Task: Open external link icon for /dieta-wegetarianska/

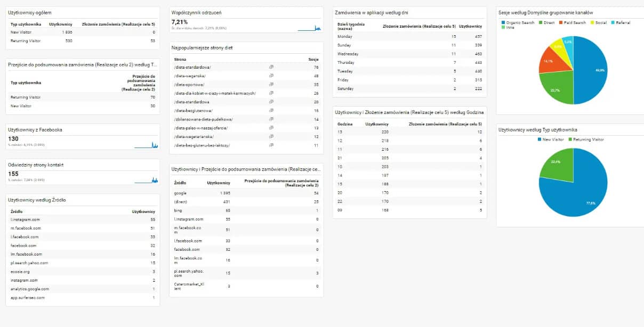Action: pos(271,136)
